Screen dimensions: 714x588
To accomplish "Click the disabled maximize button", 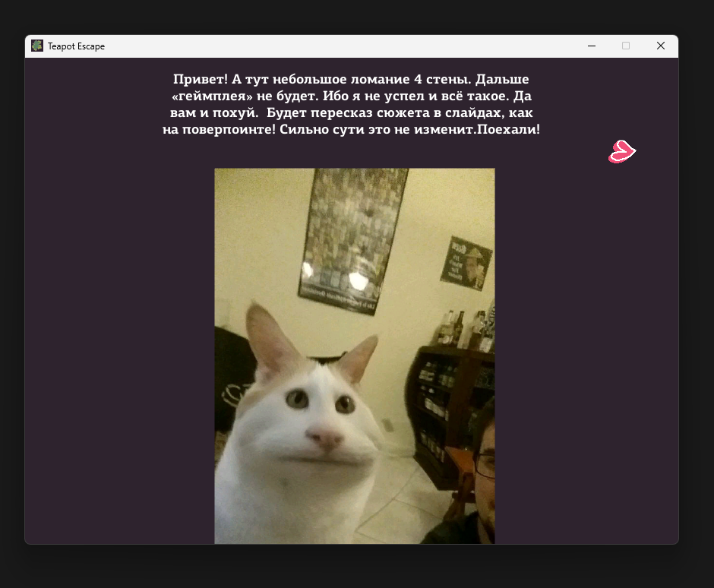I will pos(626,46).
